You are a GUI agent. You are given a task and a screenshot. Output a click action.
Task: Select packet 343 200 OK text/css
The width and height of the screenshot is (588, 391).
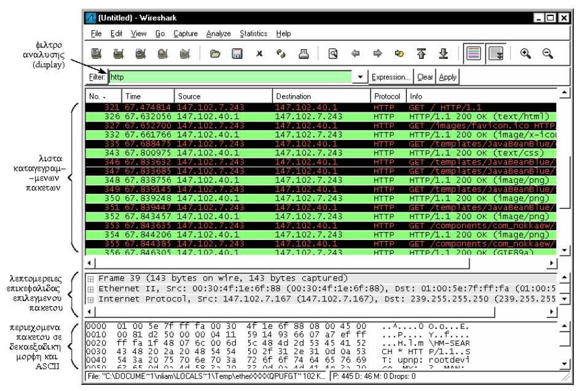(x=321, y=153)
